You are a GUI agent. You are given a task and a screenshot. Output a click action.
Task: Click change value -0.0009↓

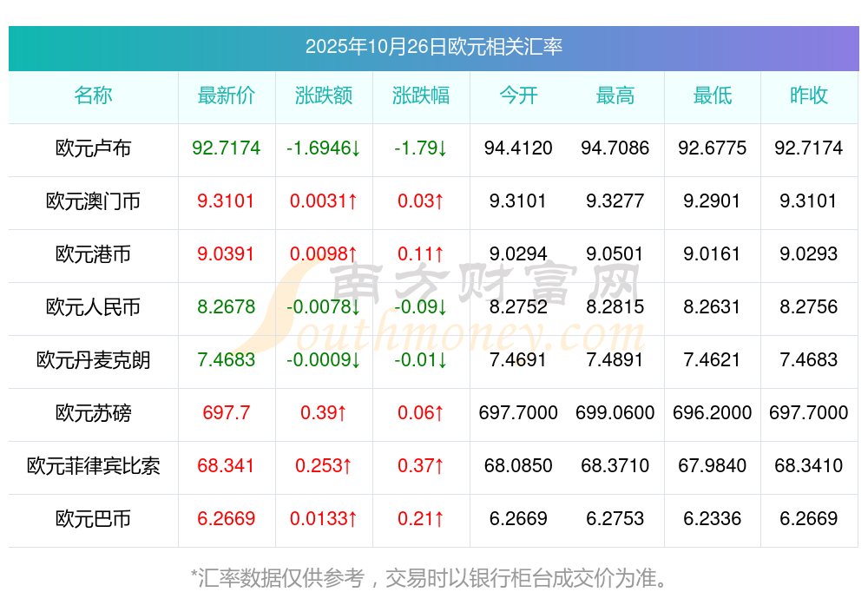(323, 360)
